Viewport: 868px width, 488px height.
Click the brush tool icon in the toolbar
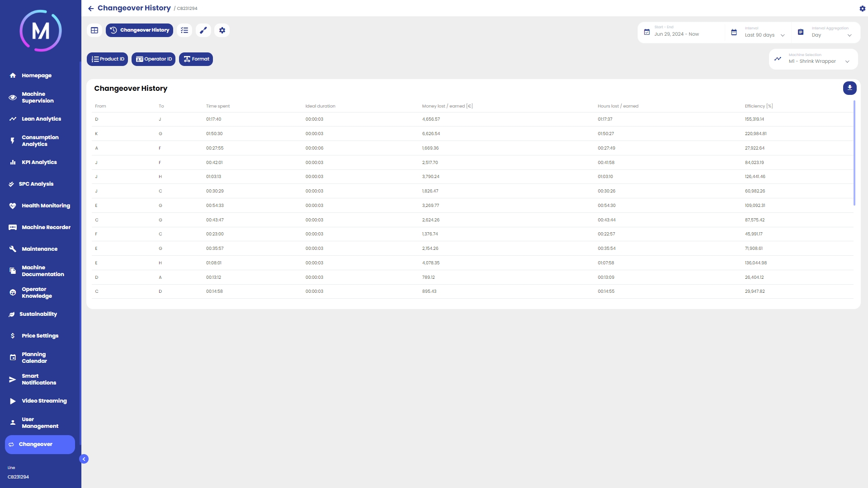pos(203,30)
